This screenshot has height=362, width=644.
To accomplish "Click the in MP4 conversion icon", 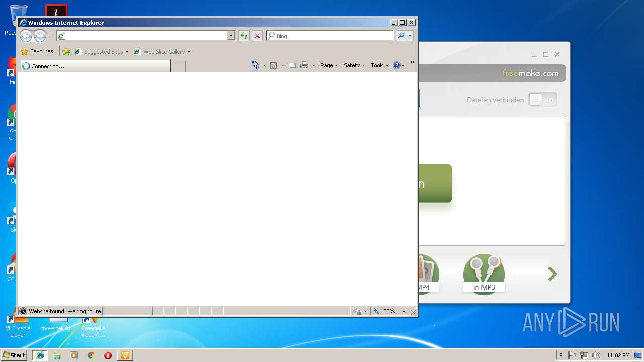I will [x=429, y=274].
